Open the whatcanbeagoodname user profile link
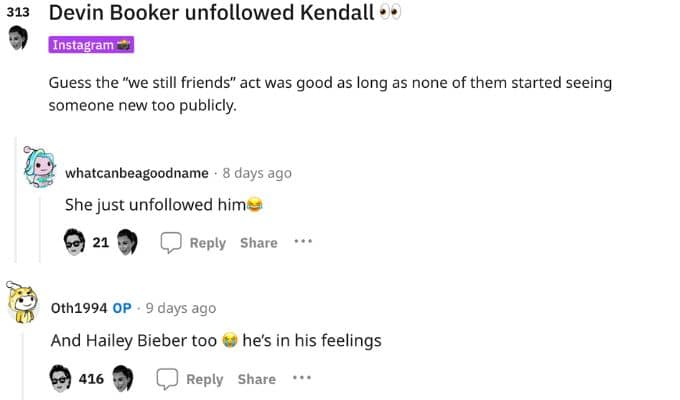 tap(136, 173)
